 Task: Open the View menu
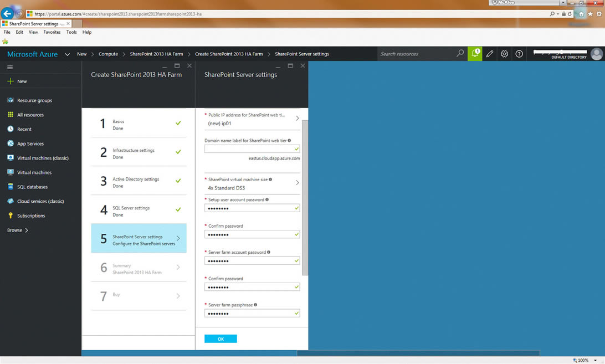click(x=33, y=32)
